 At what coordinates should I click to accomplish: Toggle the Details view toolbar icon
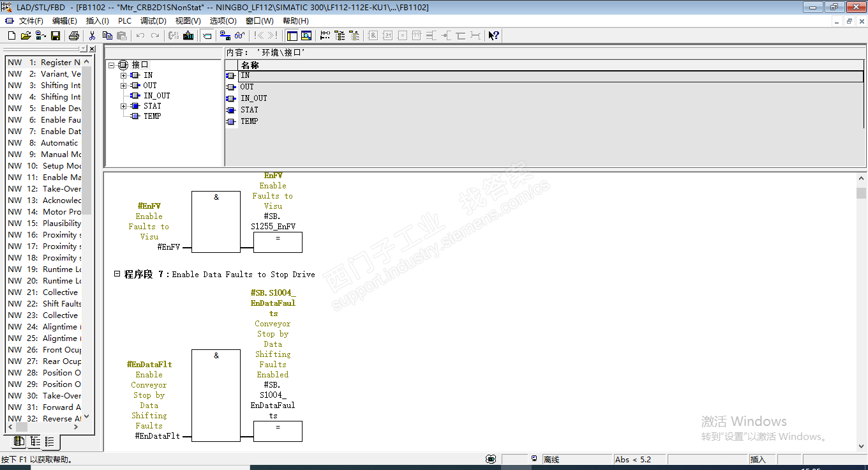[306, 36]
